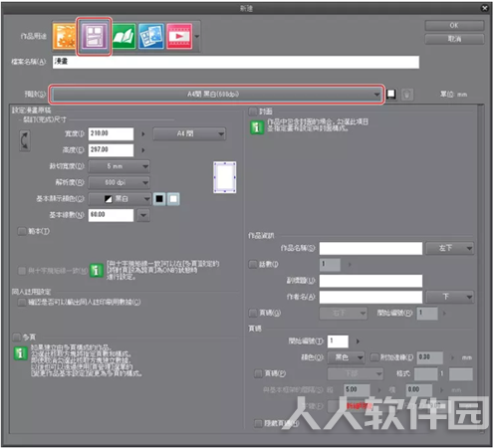
Task: Open the preset A4判 黑白(600dpi) dropdown
Action: click(217, 95)
